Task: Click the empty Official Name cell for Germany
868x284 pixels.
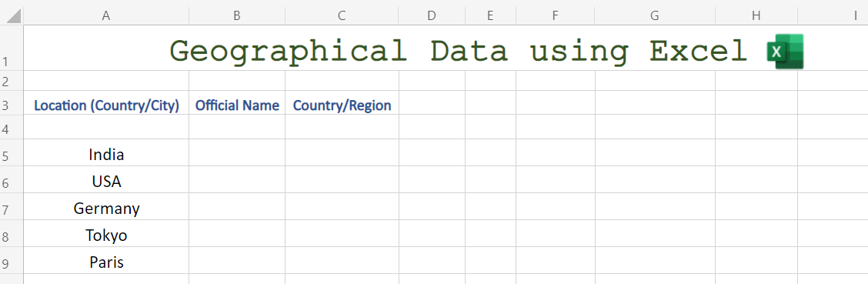Action: coord(237,206)
